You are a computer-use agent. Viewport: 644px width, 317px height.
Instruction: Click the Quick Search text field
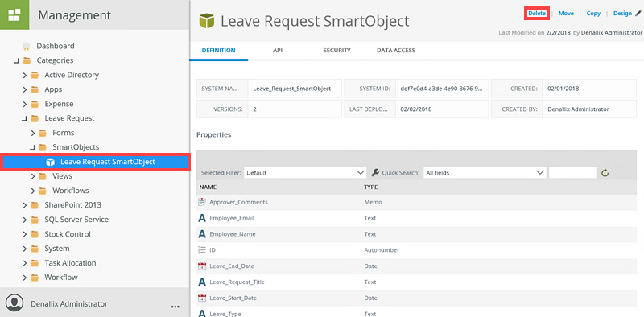coord(572,173)
